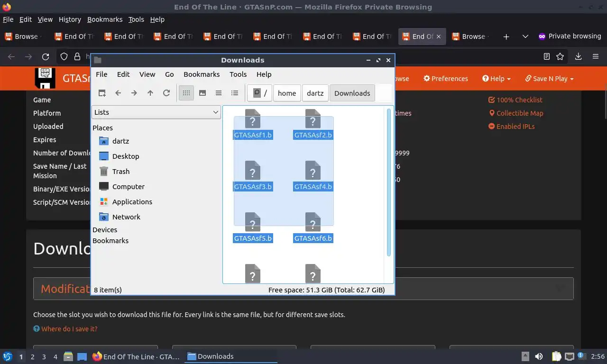607x364 pixels.
Task: Open the Firefox hamburger application menu
Action: pos(596,56)
